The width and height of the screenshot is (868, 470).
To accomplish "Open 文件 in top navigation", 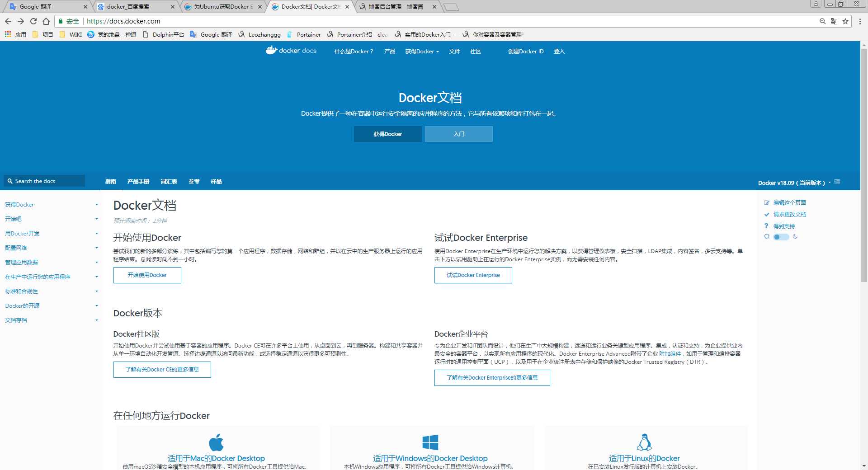I will pyautogui.click(x=454, y=52).
